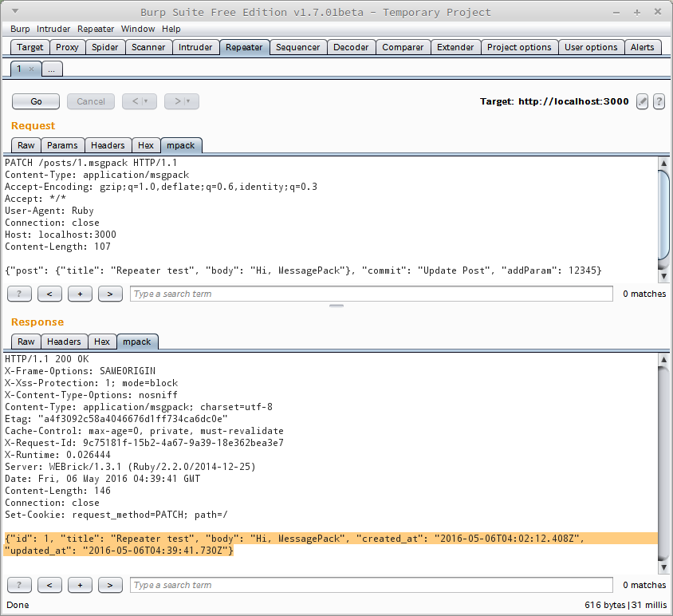Expand the forward history dropdown arrow

coord(188,101)
